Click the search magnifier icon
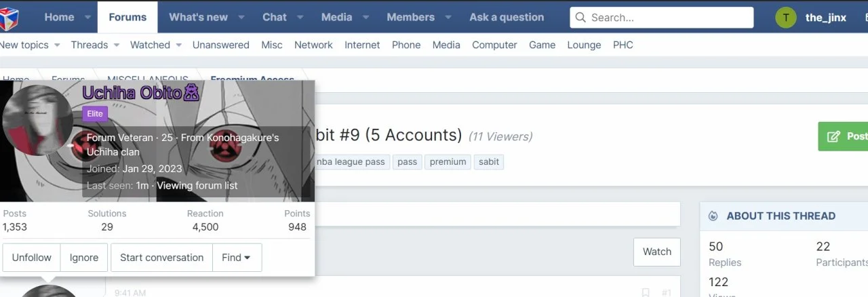The height and width of the screenshot is (297, 868). pos(581,18)
